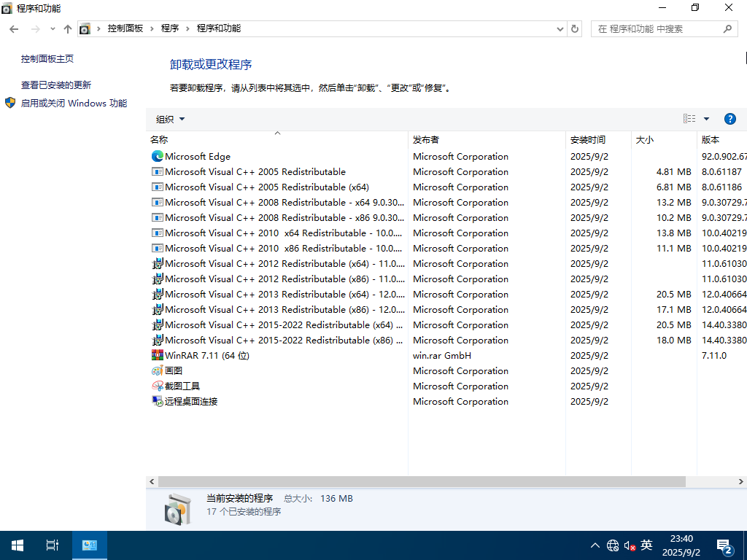Select the WinRAR 7.11 icon
This screenshot has height=560, width=747.
157,355
